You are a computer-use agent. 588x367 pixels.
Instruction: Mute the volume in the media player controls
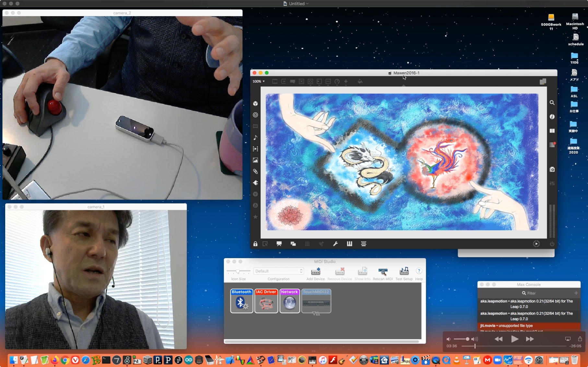point(448,339)
